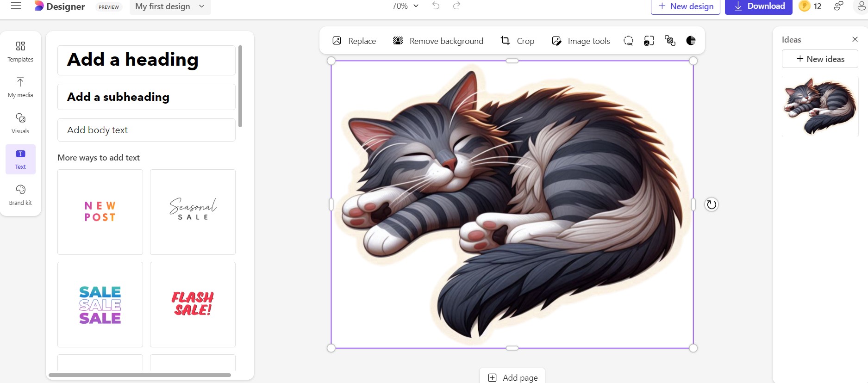This screenshot has height=383, width=868.
Task: Choose the FLASH SALE! text style
Action: pyautogui.click(x=193, y=304)
